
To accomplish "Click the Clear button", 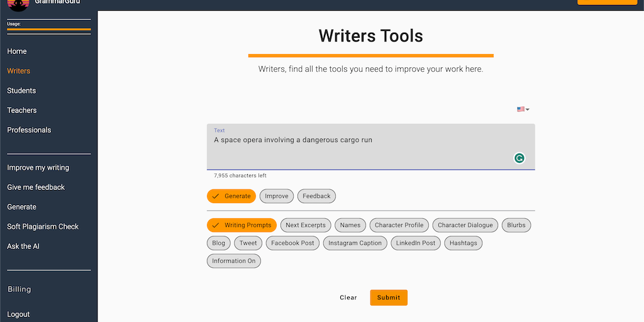I will pyautogui.click(x=348, y=297).
